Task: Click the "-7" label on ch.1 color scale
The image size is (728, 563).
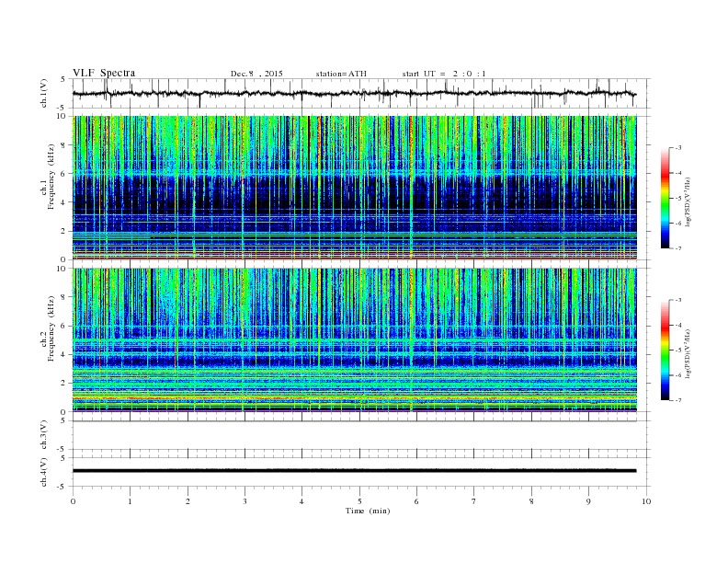Action: click(678, 248)
